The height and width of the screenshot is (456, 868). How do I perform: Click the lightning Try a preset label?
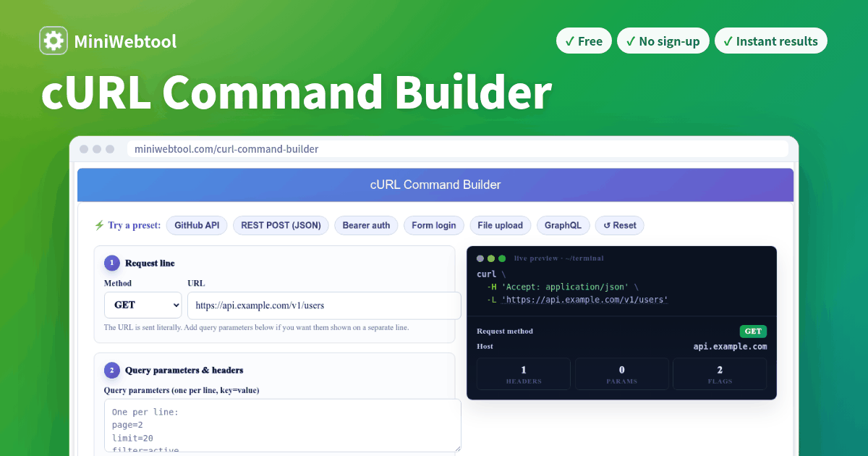pos(127,225)
